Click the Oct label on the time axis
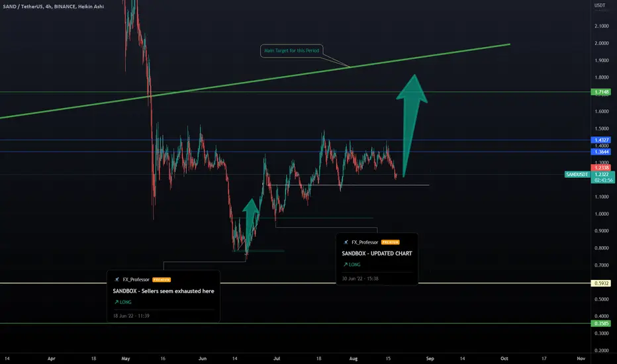 pyautogui.click(x=504, y=359)
